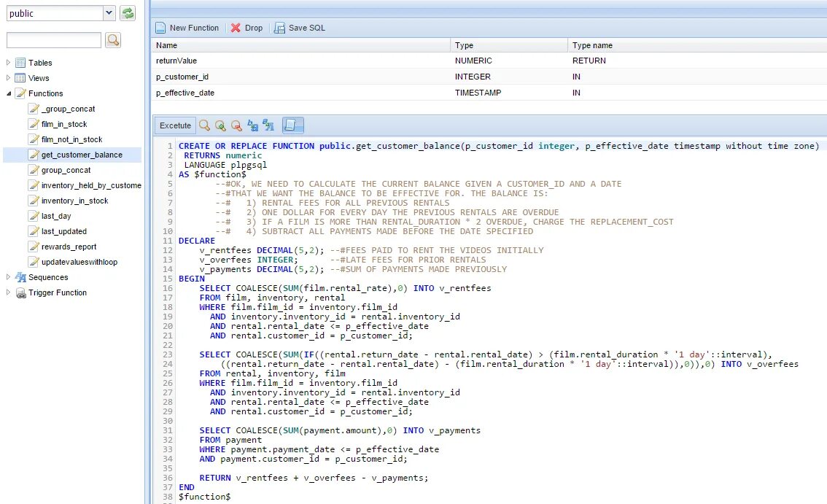
Task: Select the p_effective_date parameter row
Action: pos(489,93)
